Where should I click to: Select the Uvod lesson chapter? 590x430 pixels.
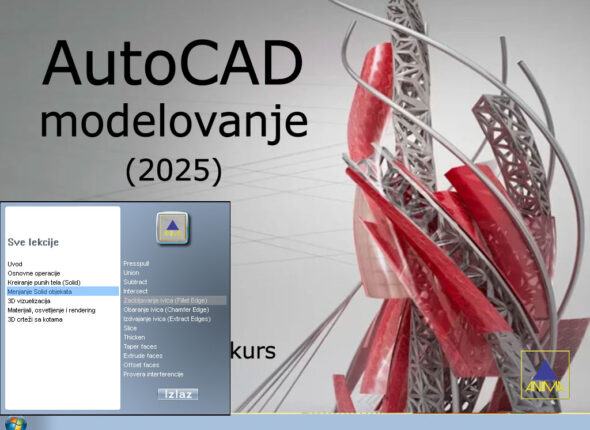click(15, 264)
